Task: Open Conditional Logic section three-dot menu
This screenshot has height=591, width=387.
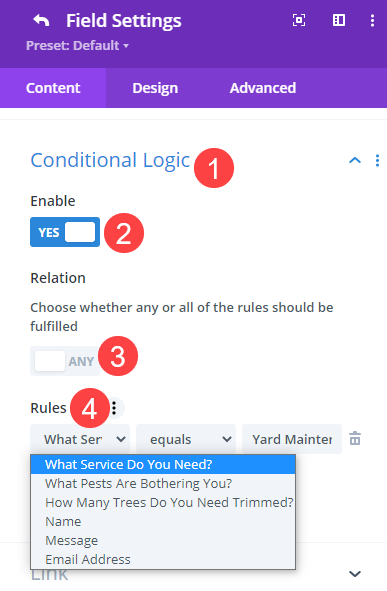Action: [377, 161]
